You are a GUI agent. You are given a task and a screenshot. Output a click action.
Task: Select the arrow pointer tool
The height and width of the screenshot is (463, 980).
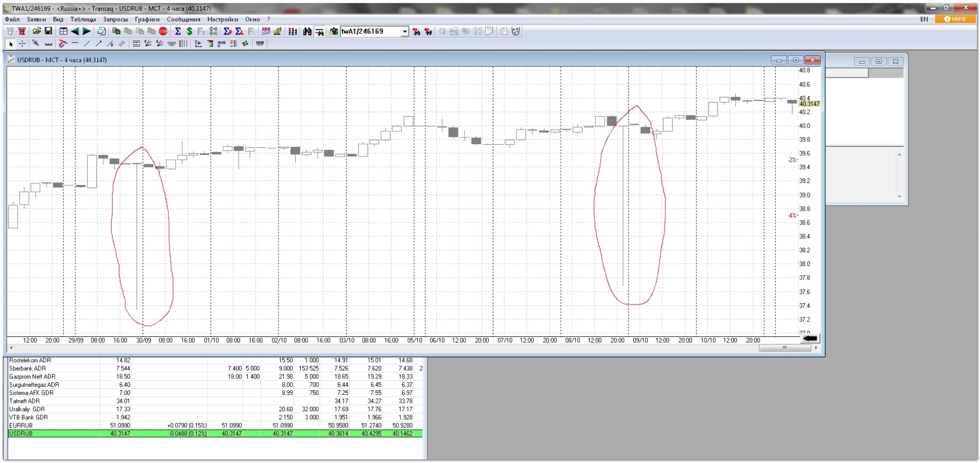coord(10,44)
